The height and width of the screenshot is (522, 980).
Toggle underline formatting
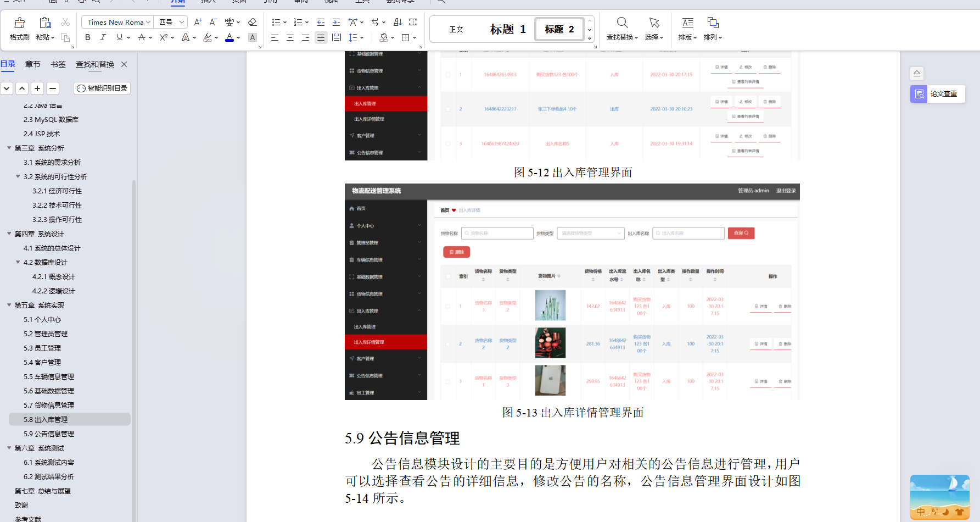pyautogui.click(x=118, y=37)
